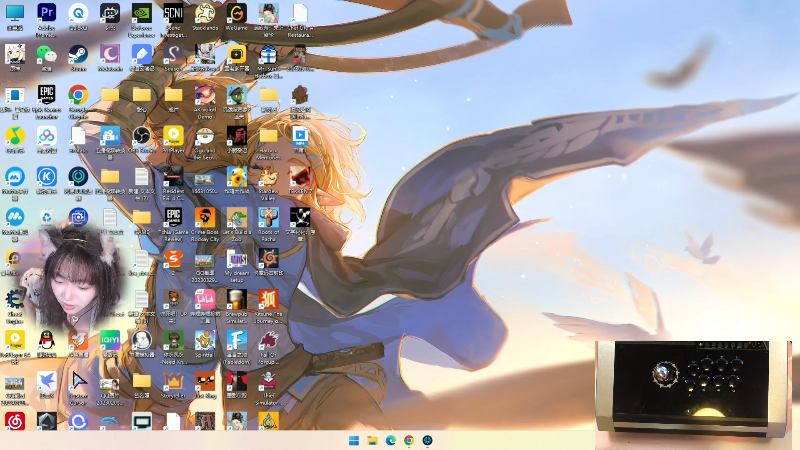The height and width of the screenshot is (450, 800).
Task: Launch OBS Studio desktop shortcut
Action: [x=141, y=136]
